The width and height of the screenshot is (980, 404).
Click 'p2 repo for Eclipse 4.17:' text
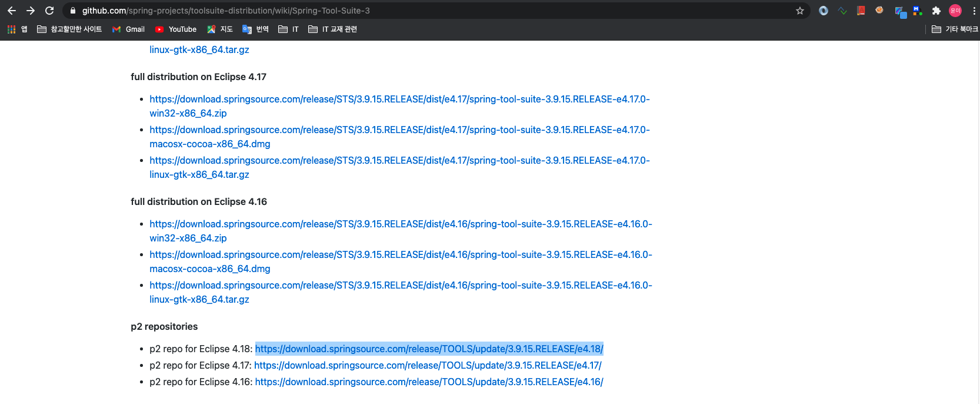coord(201,365)
